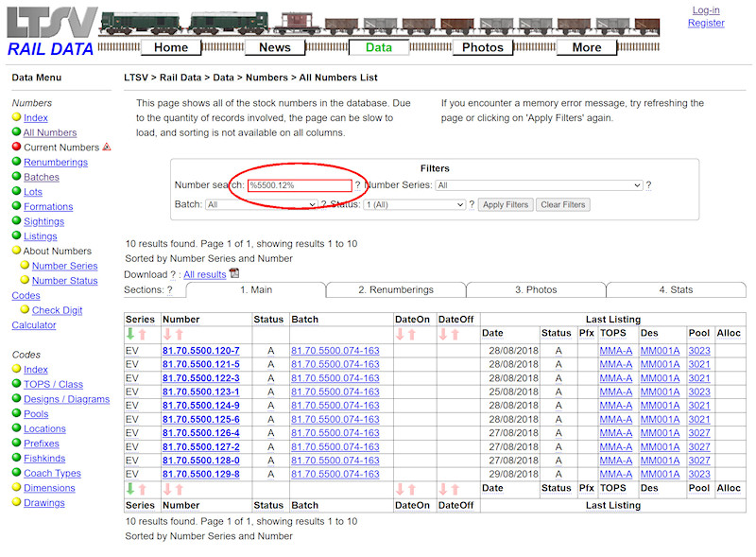Screen dimensions: 756x557
Task: Select the 4. Stats section tab
Action: pyautogui.click(x=676, y=290)
